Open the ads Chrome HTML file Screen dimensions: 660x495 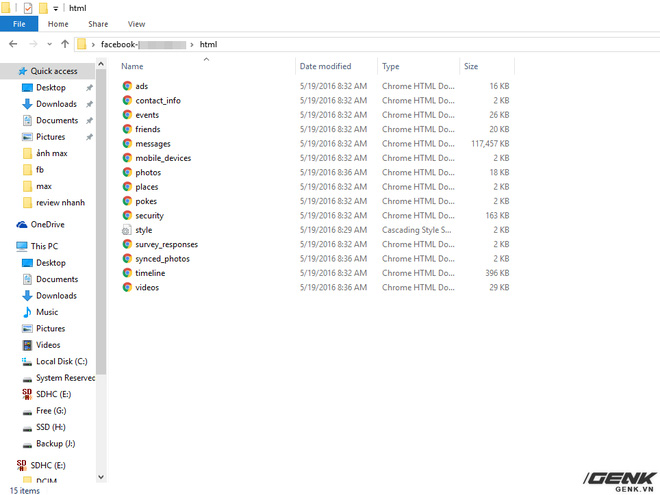[141, 86]
